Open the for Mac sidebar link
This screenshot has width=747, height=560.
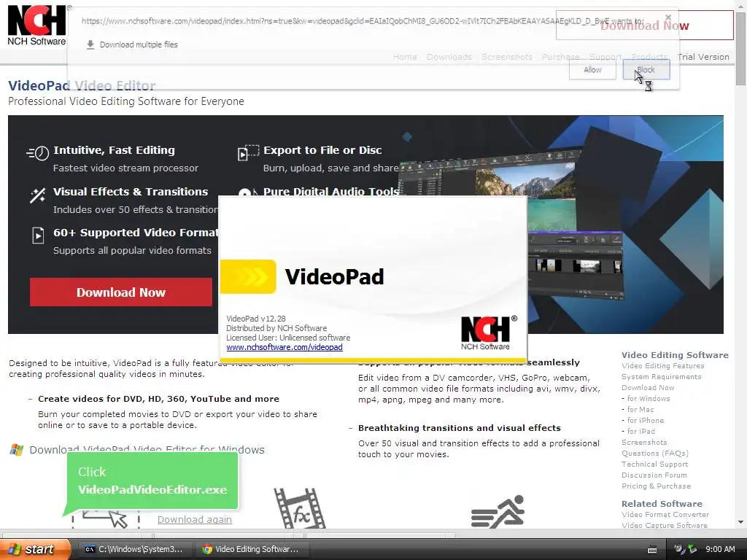pos(640,410)
